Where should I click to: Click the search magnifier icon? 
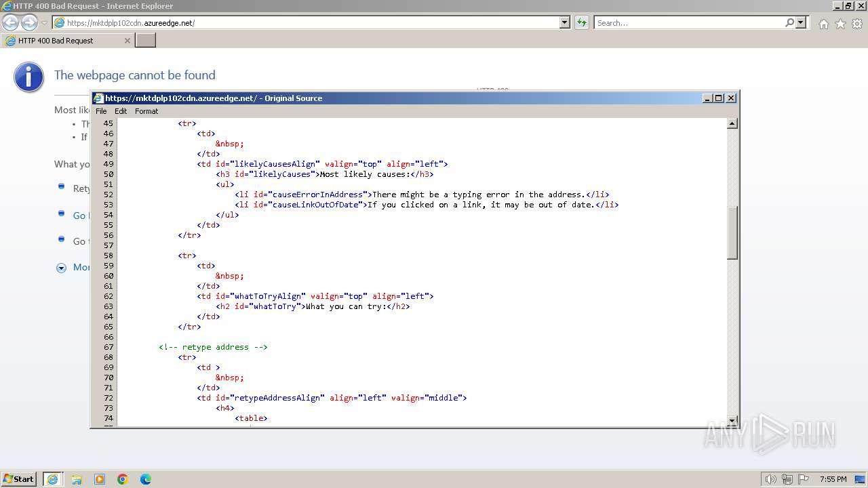[x=789, y=23]
